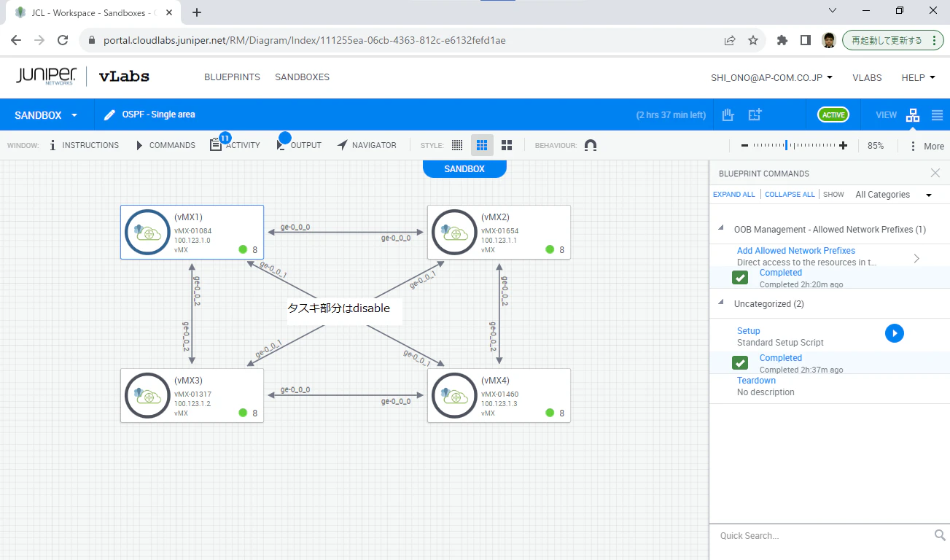Open the OUTPUT window
The width and height of the screenshot is (950, 560).
(x=299, y=145)
